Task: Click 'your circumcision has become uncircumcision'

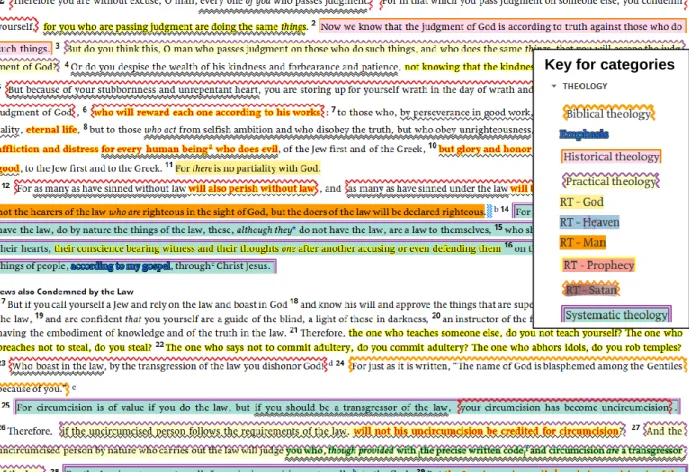Action: coord(566,407)
